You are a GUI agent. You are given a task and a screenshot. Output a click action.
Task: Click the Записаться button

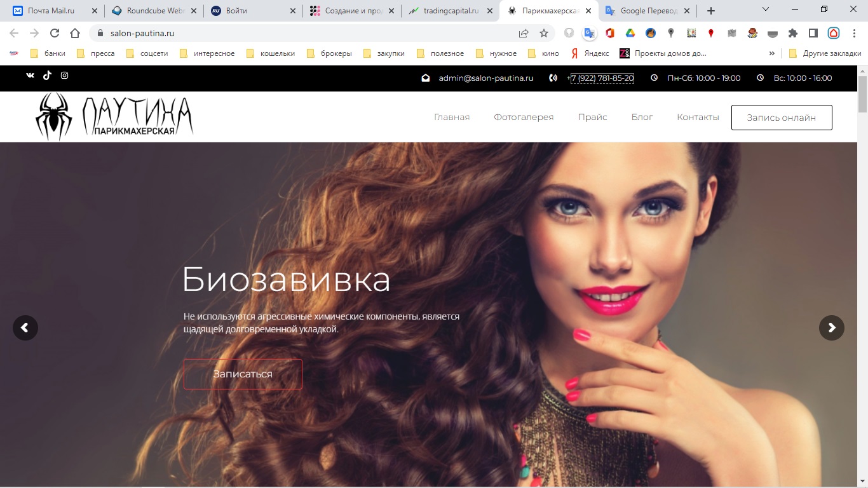tap(243, 374)
